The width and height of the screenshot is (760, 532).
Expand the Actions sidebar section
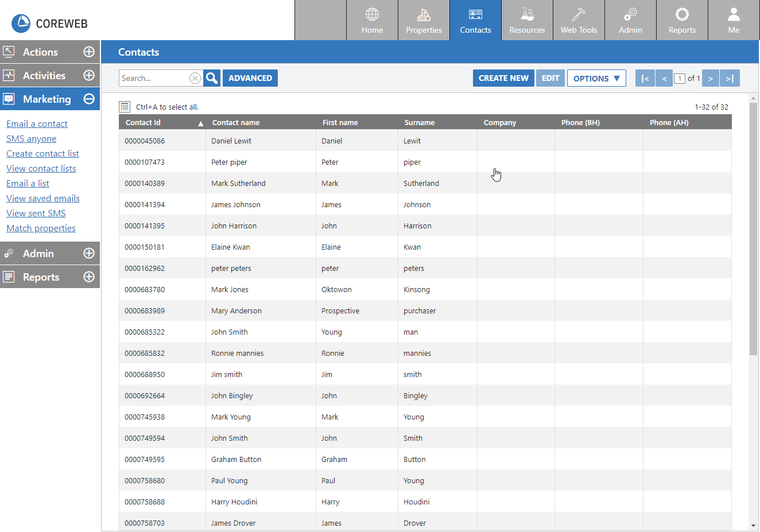click(x=89, y=52)
